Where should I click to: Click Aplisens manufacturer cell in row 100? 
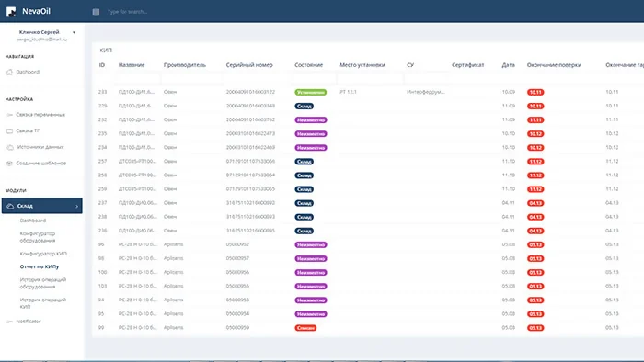(173, 272)
